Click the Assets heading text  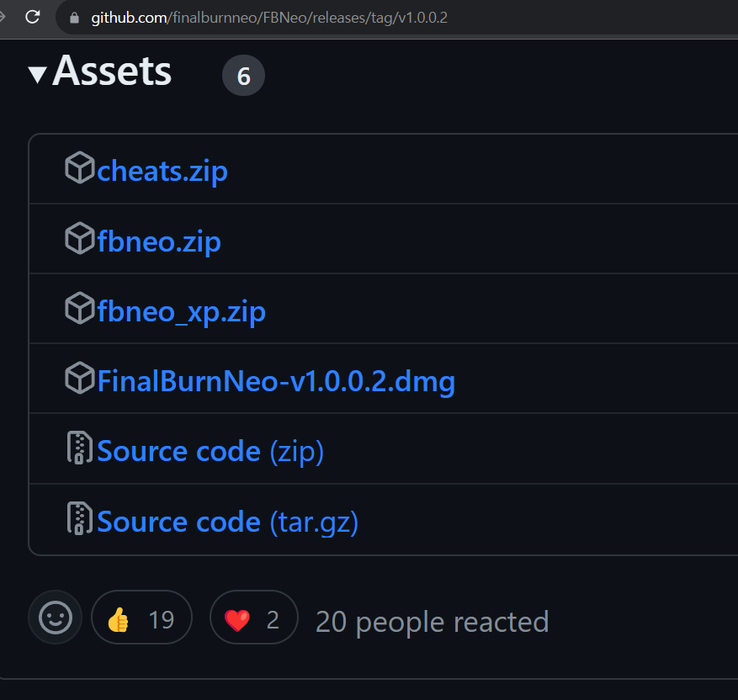[x=112, y=71]
